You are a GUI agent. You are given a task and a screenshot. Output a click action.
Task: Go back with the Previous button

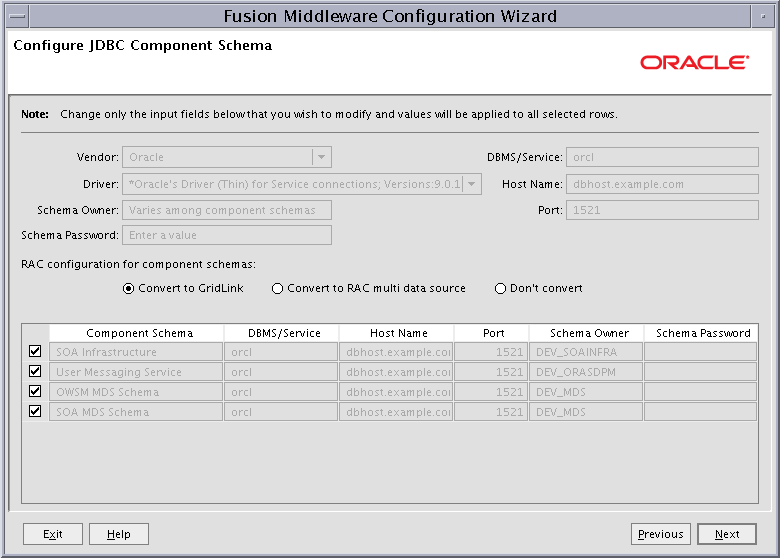tap(661, 534)
